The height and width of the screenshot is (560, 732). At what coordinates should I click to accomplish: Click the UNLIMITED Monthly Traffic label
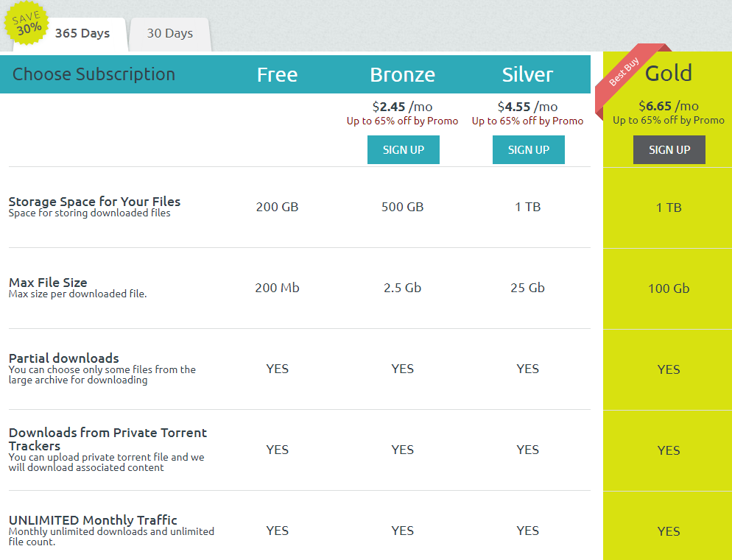coord(93,520)
